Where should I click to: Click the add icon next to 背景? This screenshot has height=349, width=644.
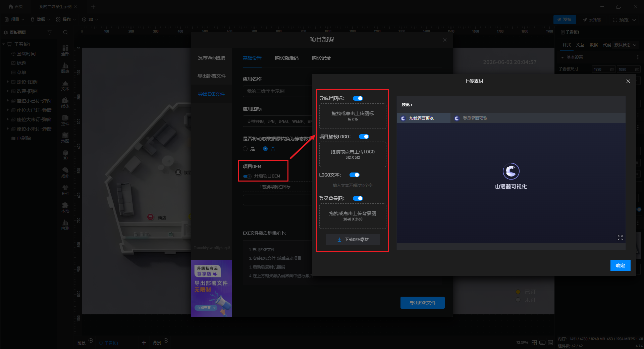click(x=166, y=341)
